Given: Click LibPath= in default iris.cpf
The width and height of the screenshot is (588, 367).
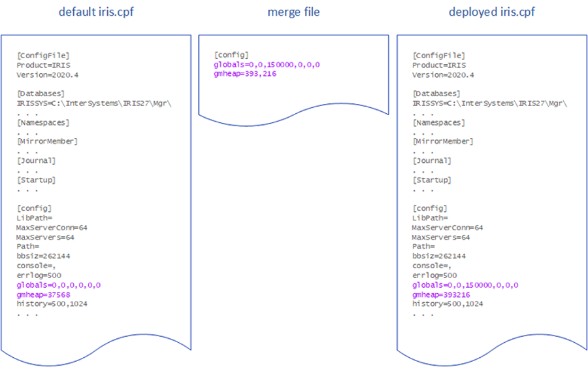Looking at the screenshot, I should point(35,218).
